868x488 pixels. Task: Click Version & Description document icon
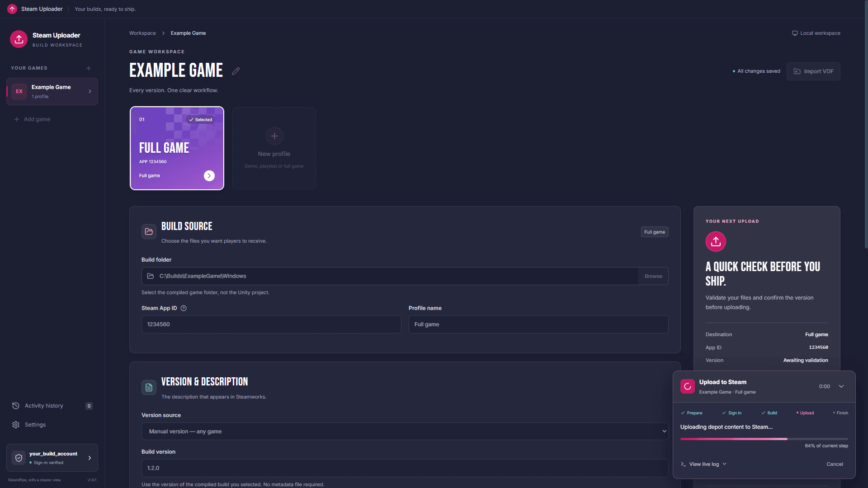[149, 387]
